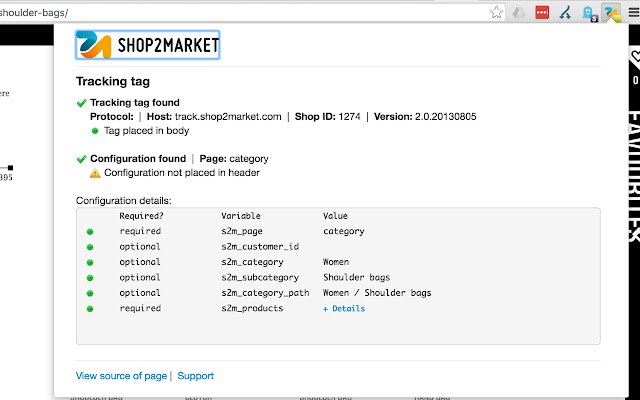Click the 'Women' category value
Screen dimensions: 640x400
click(336, 262)
